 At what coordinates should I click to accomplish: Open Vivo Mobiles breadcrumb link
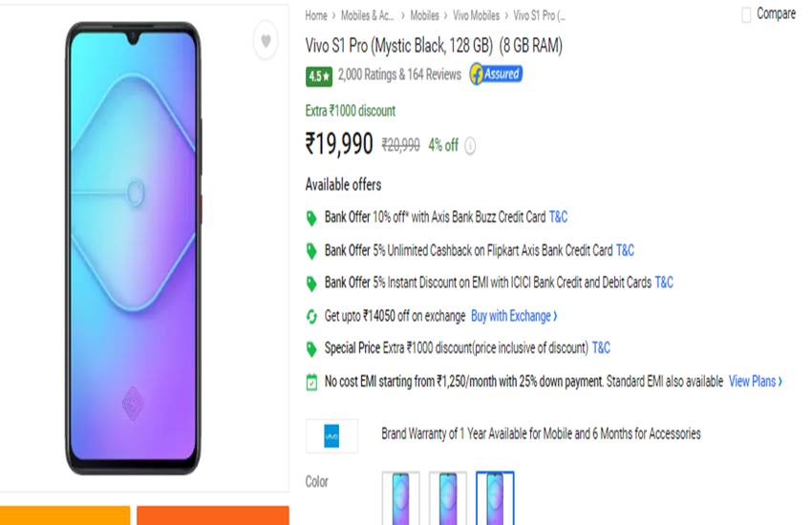pos(475,15)
